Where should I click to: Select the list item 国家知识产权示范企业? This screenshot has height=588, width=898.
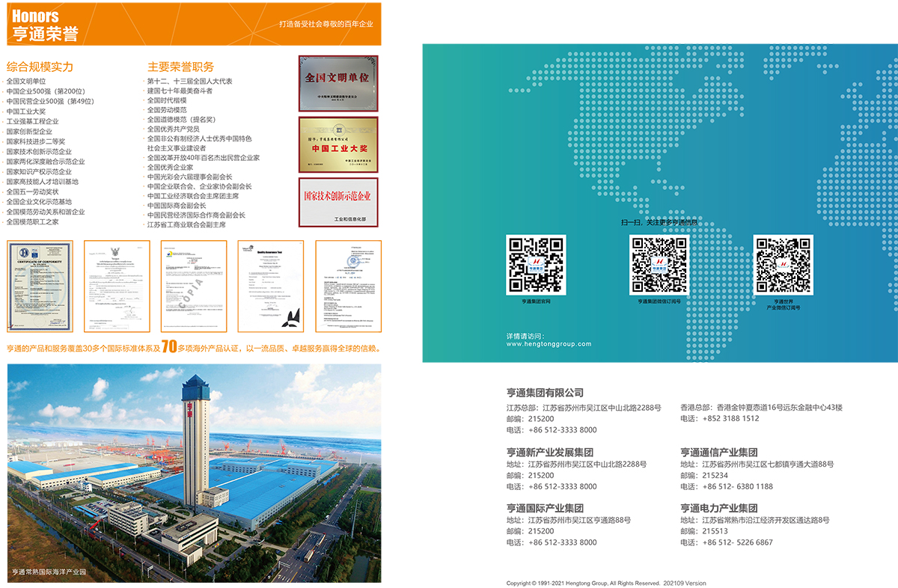pyautogui.click(x=39, y=172)
